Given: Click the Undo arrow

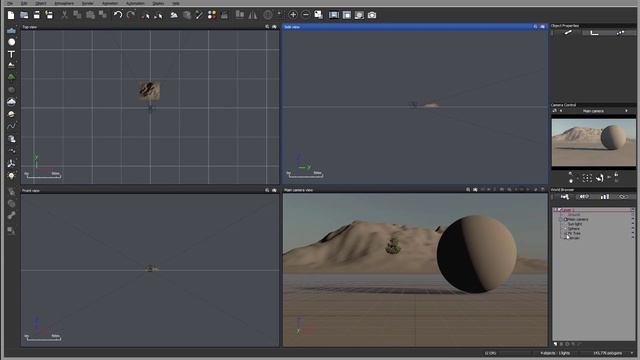Looking at the screenshot, I should [118, 16].
